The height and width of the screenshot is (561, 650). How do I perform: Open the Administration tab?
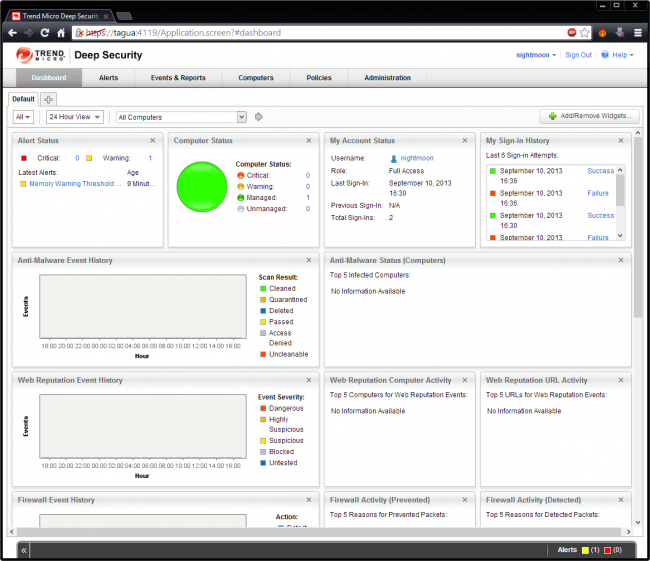(388, 78)
